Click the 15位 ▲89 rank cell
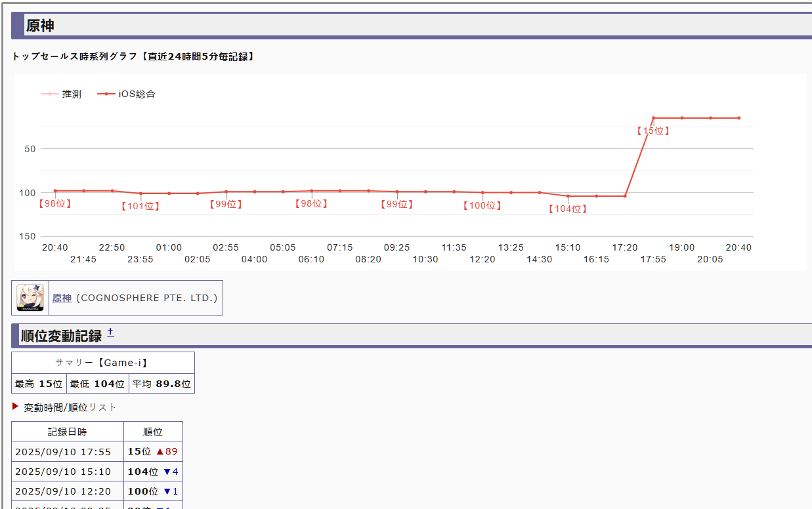Screen dimensions: 812x509 (x=153, y=451)
